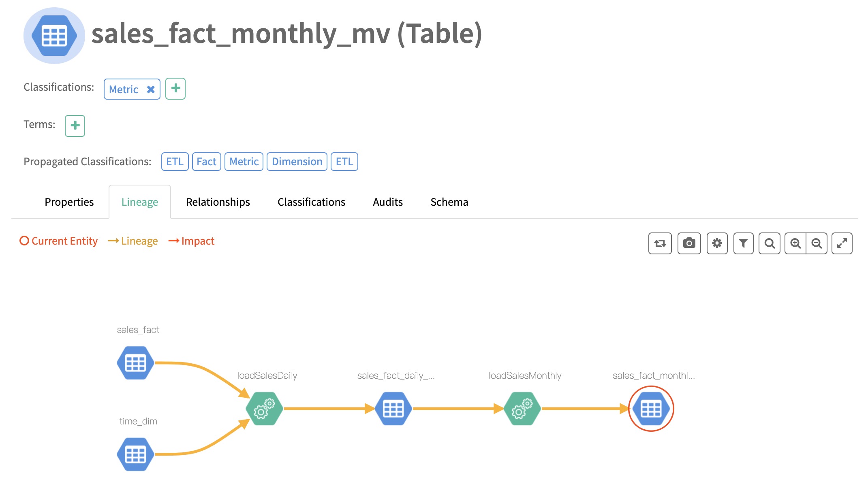Screen dimensions: 868x503
Task: Open lineage settings gear icon
Action: [x=717, y=243]
